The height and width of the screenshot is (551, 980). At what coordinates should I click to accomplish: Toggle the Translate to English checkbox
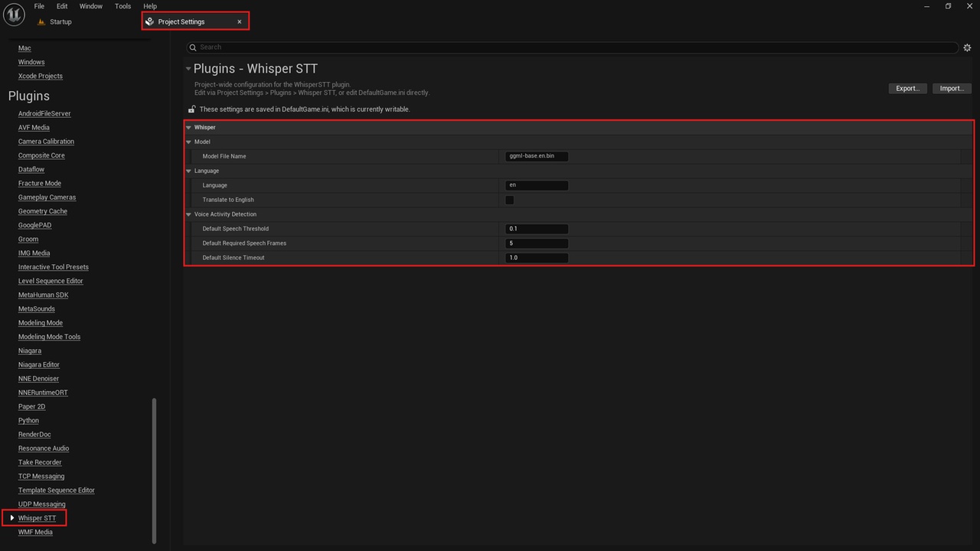(x=509, y=200)
